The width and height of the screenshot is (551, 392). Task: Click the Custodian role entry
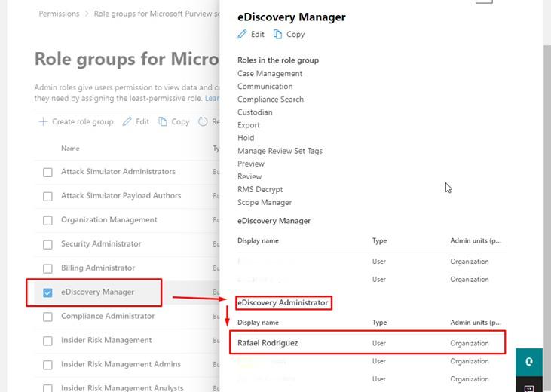tap(255, 112)
